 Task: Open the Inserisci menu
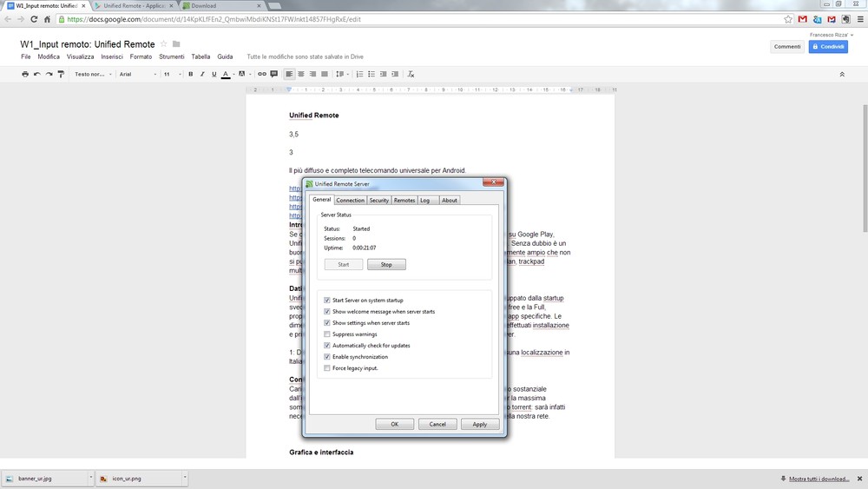(112, 56)
